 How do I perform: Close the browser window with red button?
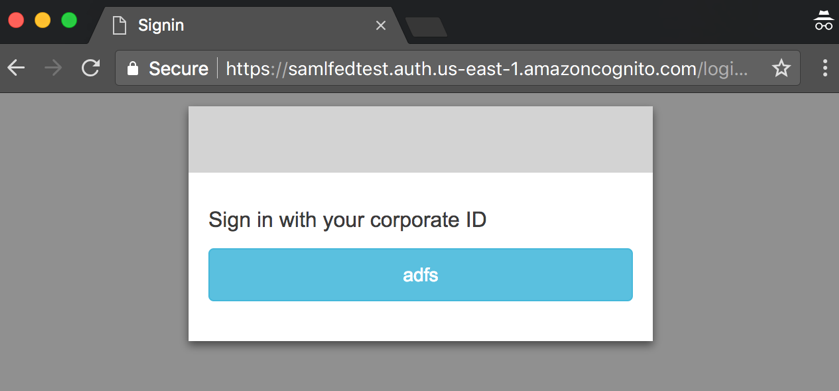16,21
